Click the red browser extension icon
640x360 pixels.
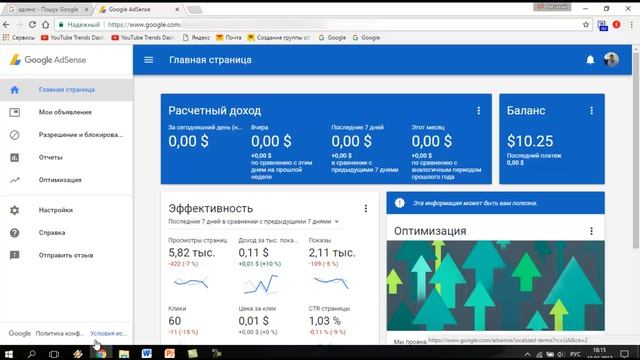point(616,24)
